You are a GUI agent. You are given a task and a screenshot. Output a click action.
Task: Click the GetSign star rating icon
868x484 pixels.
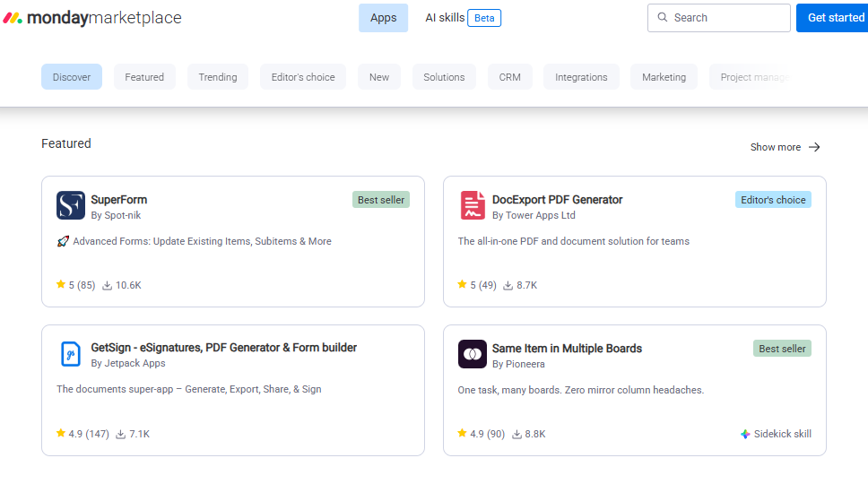coord(61,433)
